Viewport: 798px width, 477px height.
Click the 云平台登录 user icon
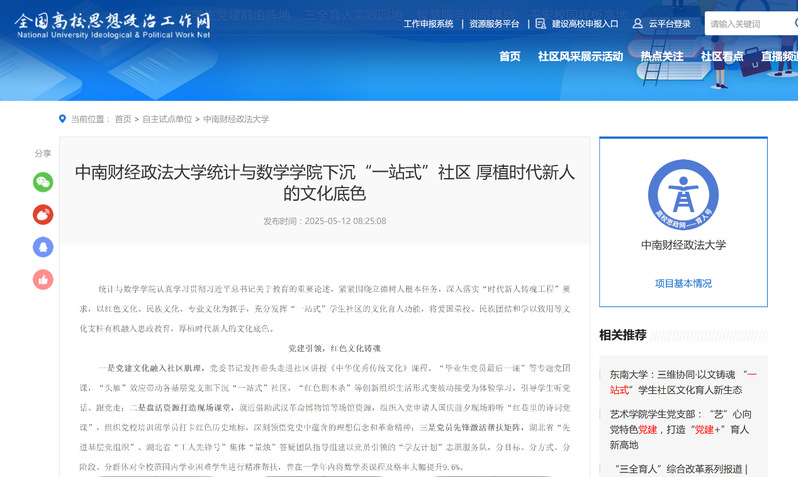(x=637, y=23)
